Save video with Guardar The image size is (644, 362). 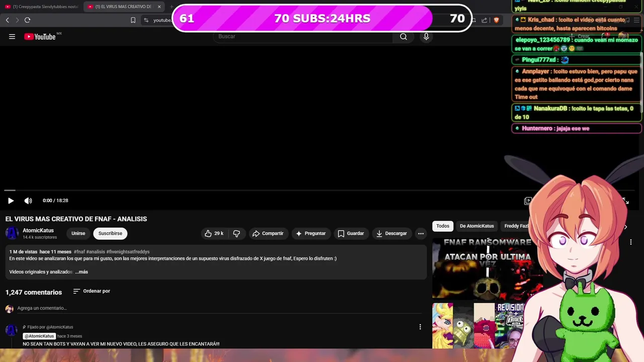click(351, 233)
